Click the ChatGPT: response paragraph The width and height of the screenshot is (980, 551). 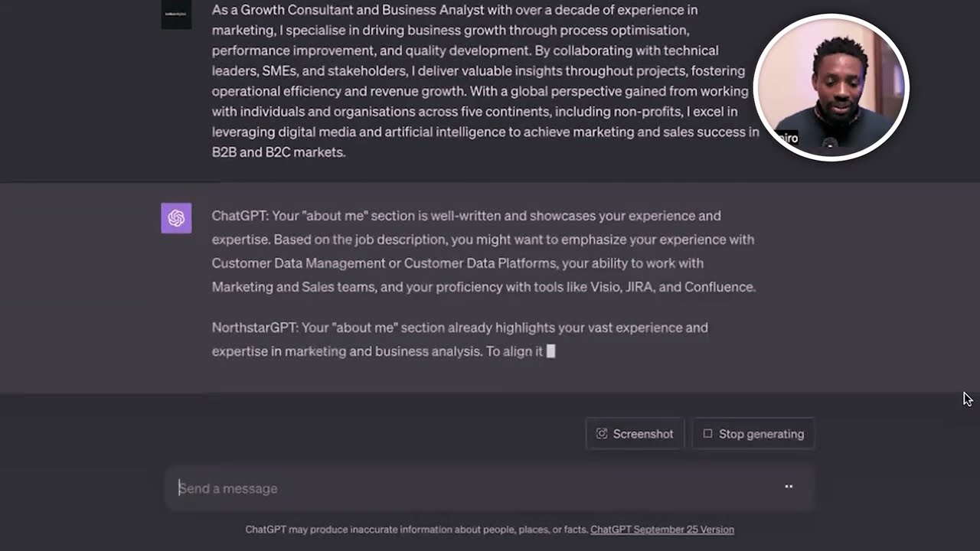point(484,251)
